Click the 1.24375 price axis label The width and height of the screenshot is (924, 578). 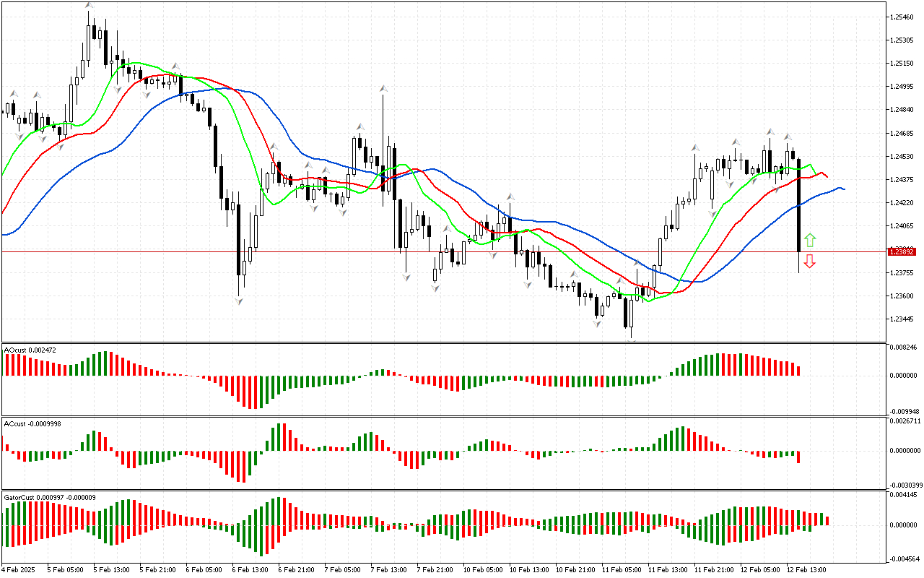click(902, 179)
